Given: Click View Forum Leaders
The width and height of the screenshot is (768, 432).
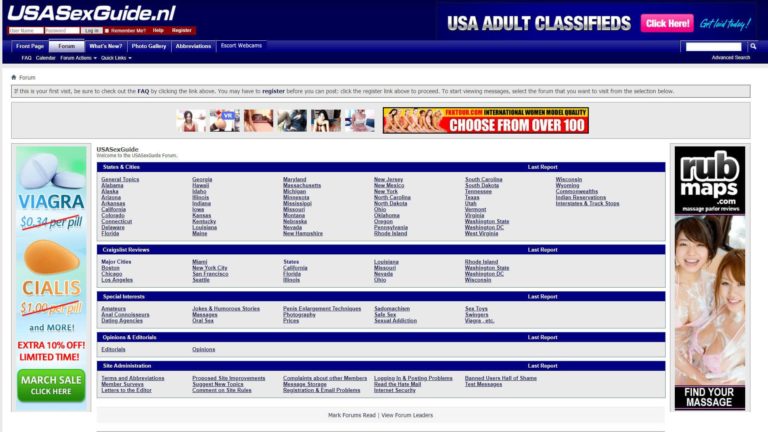Looking at the screenshot, I should click(x=407, y=415).
